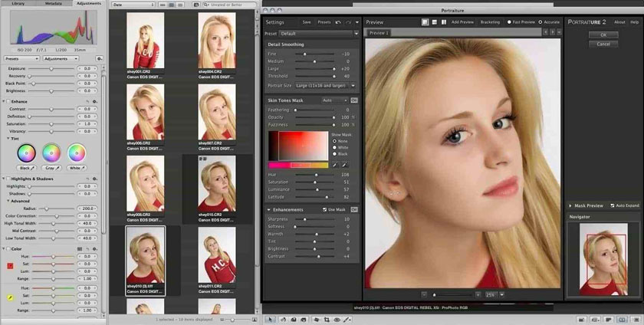Expand the Mask Preview section
644x325 pixels.
(x=570, y=205)
